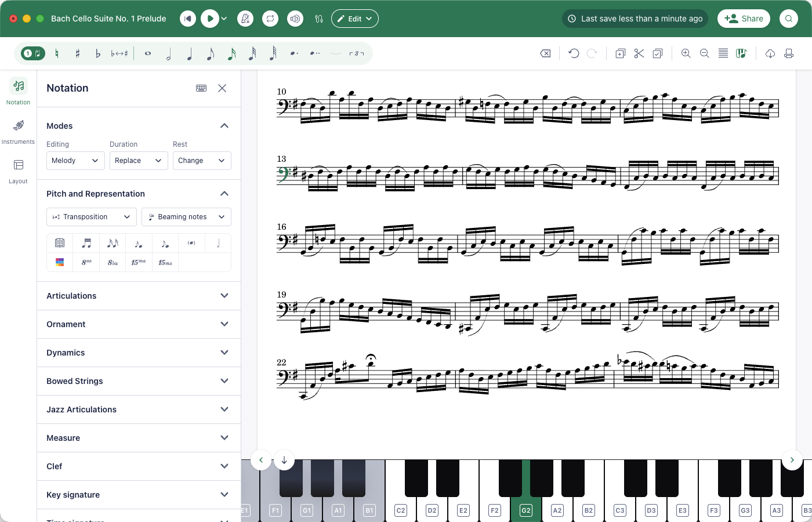Screen dimensions: 812x522
Task: Cut selection with the scissors icon
Action: click(x=639, y=53)
